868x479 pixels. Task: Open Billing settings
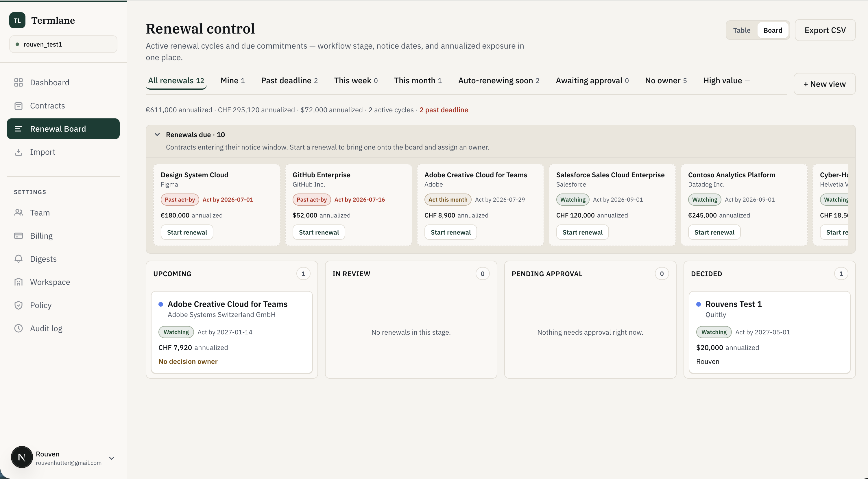[x=63, y=236]
